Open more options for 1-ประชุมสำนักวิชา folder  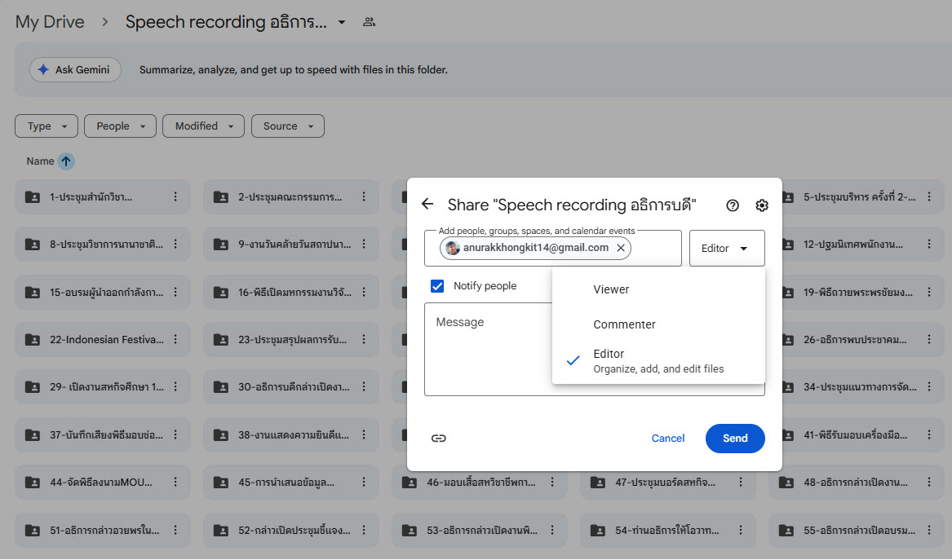pyautogui.click(x=175, y=196)
